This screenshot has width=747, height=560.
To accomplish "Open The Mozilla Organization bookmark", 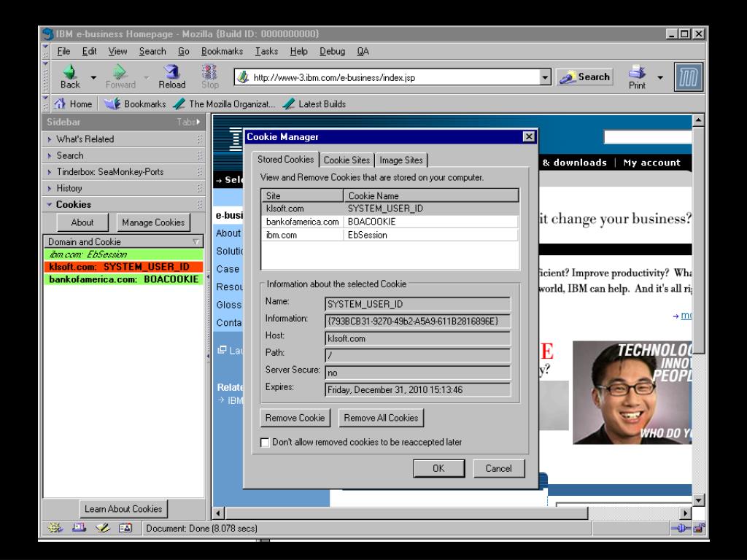I will [x=224, y=104].
